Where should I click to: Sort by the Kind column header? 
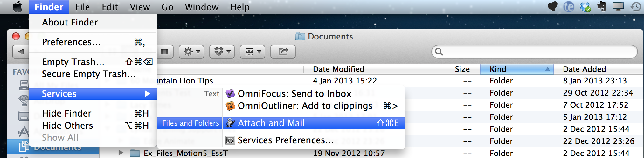pyautogui.click(x=517, y=69)
